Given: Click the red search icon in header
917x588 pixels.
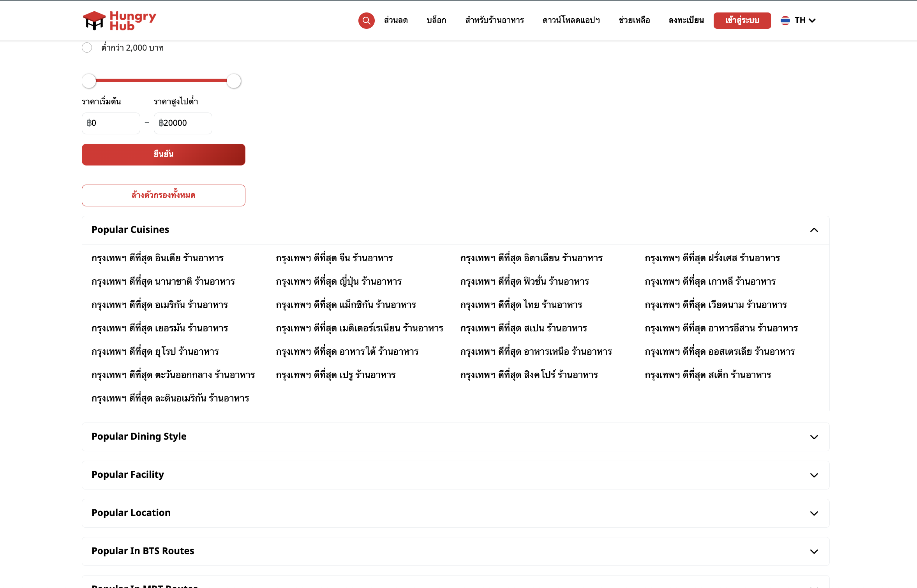Looking at the screenshot, I should [366, 21].
